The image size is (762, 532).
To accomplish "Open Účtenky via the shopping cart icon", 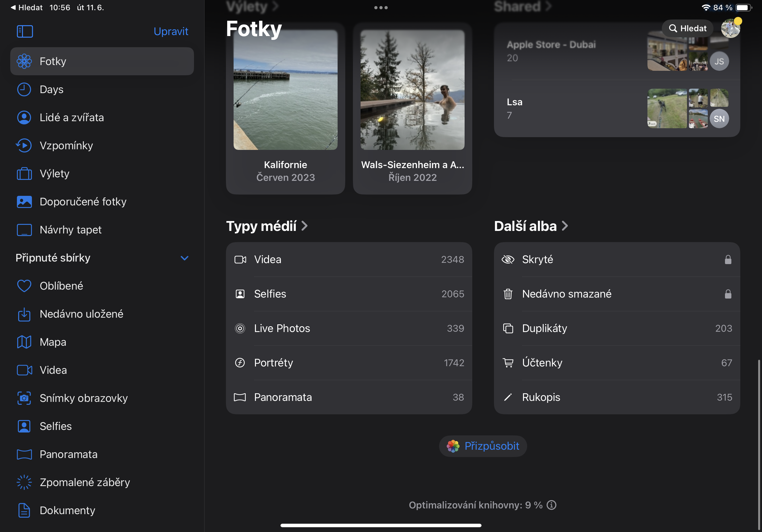I will (508, 363).
